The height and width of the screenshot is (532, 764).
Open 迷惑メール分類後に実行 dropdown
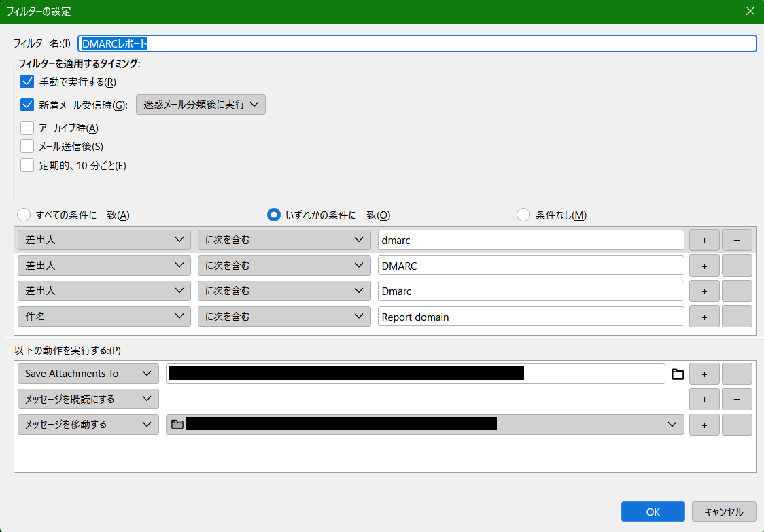click(x=201, y=105)
